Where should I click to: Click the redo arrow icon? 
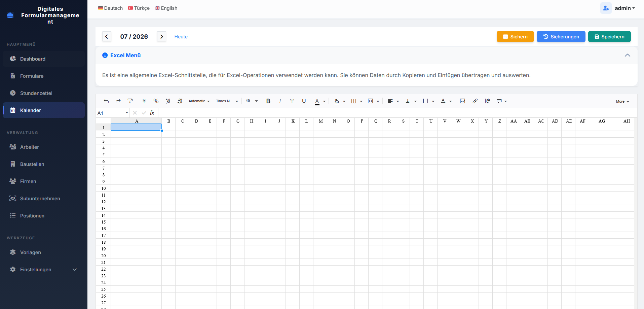(x=118, y=101)
